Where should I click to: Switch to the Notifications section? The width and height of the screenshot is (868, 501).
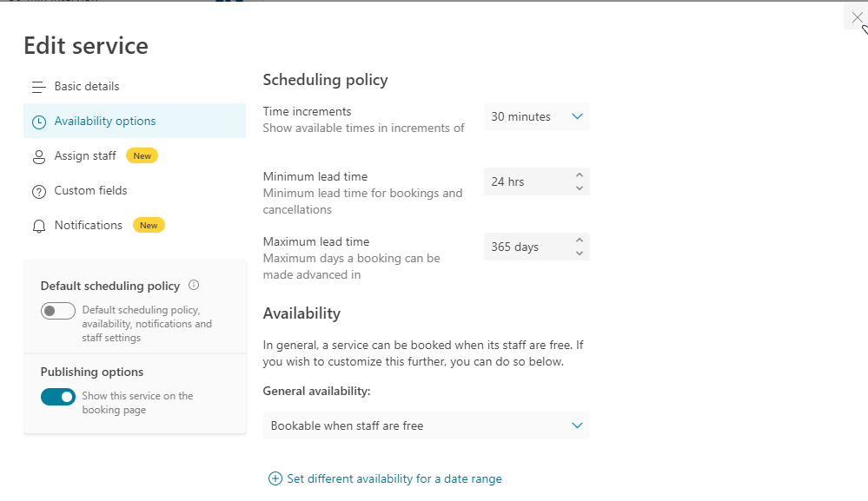coord(135,226)
